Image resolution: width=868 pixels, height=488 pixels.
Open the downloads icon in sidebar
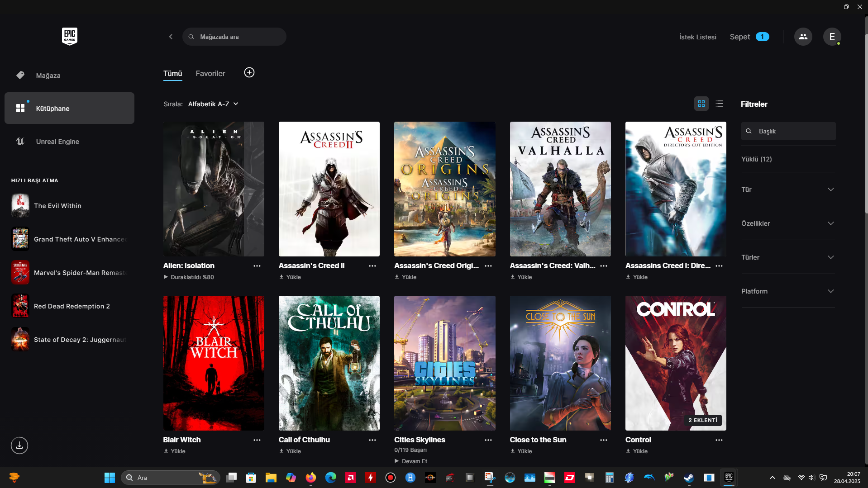[19, 445]
